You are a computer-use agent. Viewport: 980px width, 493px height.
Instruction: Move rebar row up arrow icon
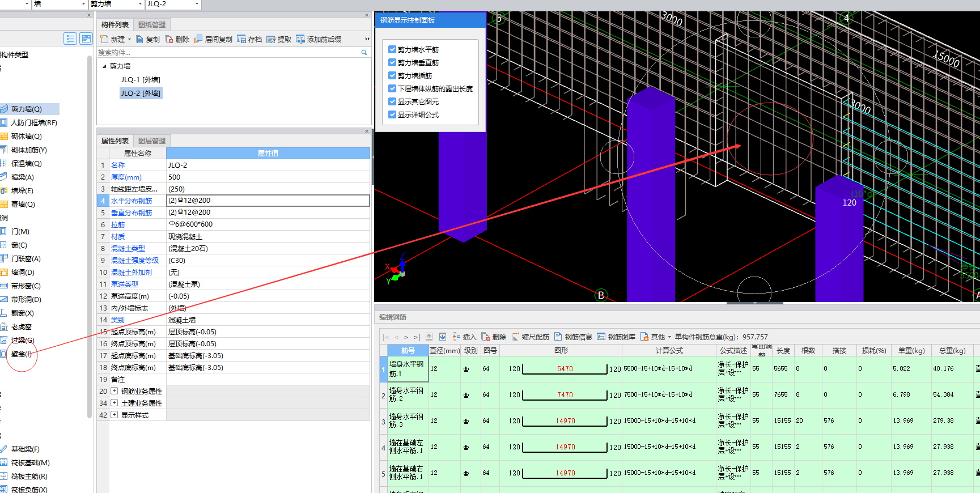(x=429, y=337)
